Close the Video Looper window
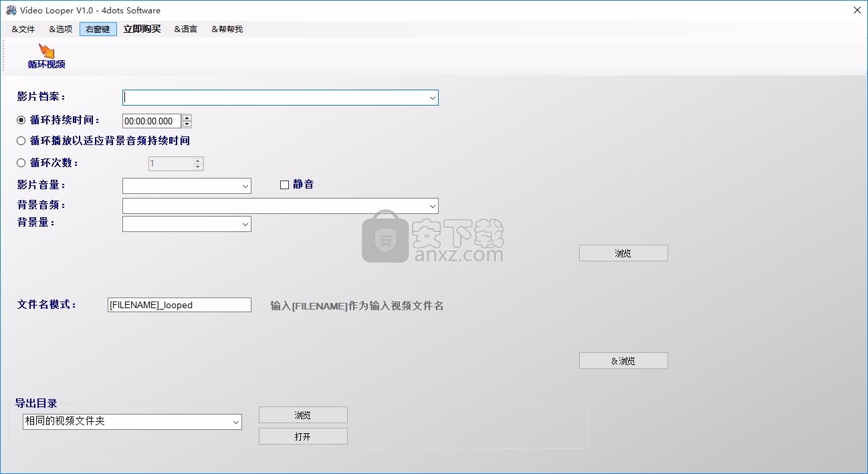 (x=857, y=10)
